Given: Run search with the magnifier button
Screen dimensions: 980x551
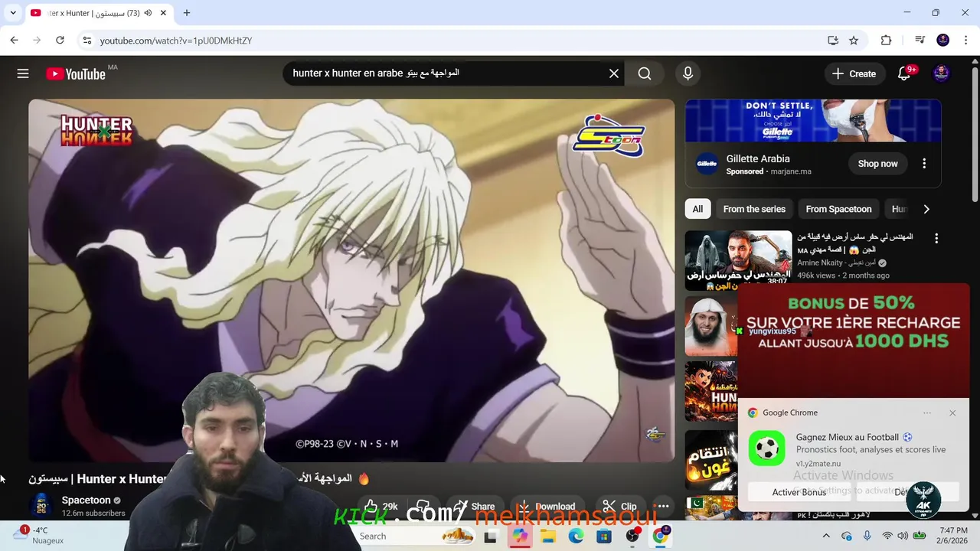Looking at the screenshot, I should click(645, 73).
